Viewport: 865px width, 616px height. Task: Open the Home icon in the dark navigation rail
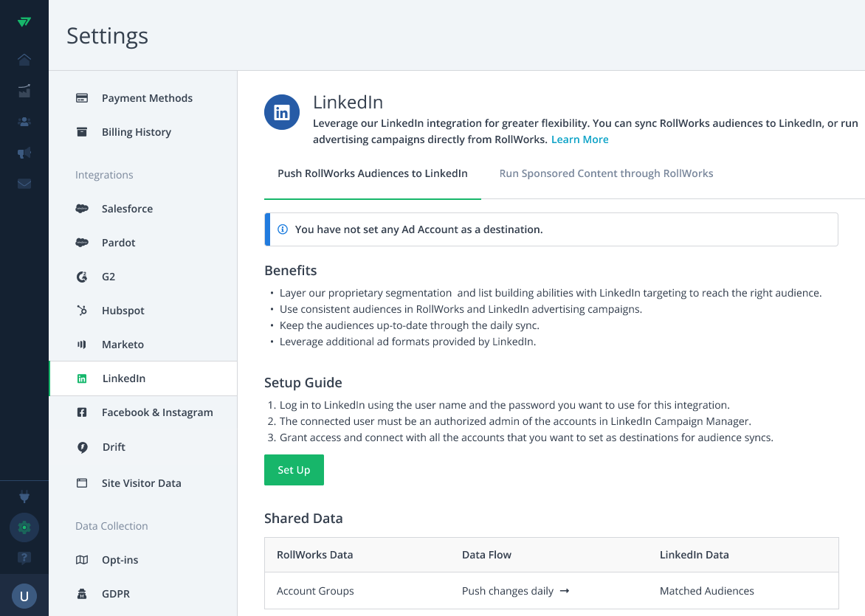pos(24,60)
